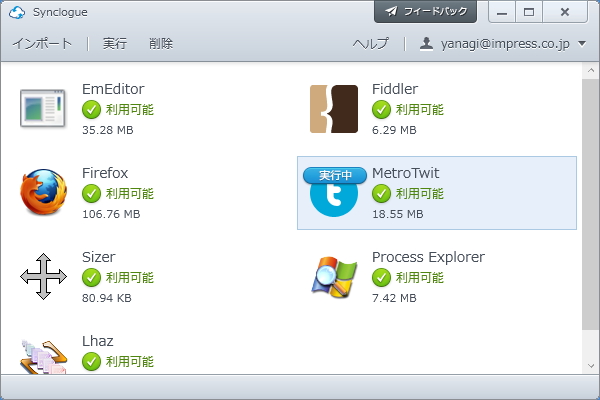Click the Sizer arrows icon

coord(43,276)
